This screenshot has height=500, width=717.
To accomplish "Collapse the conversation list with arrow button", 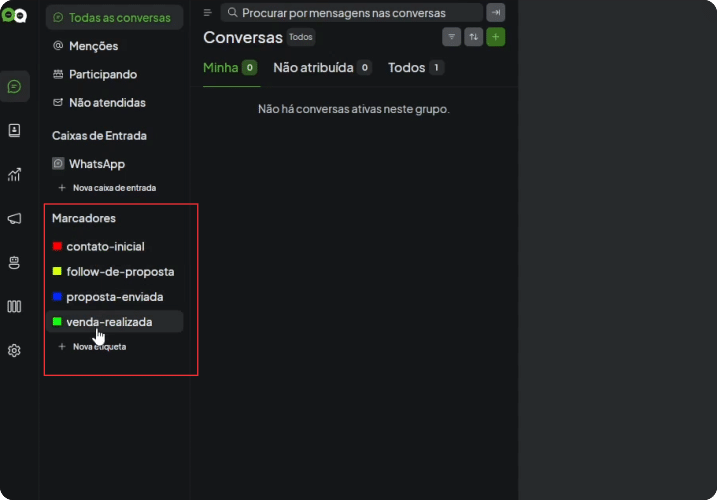I will coord(496,13).
